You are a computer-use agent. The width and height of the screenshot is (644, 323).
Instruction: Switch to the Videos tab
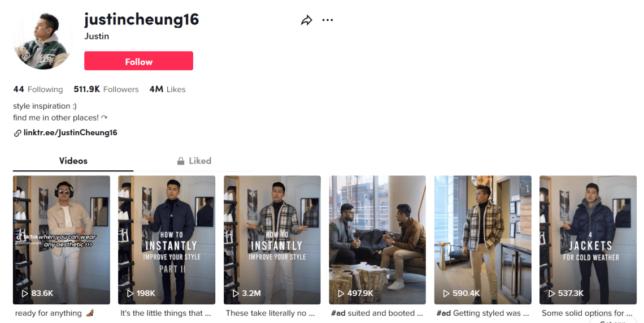click(x=73, y=161)
